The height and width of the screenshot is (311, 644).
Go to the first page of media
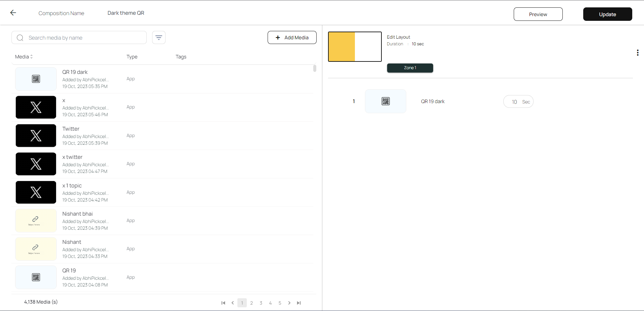click(x=223, y=303)
